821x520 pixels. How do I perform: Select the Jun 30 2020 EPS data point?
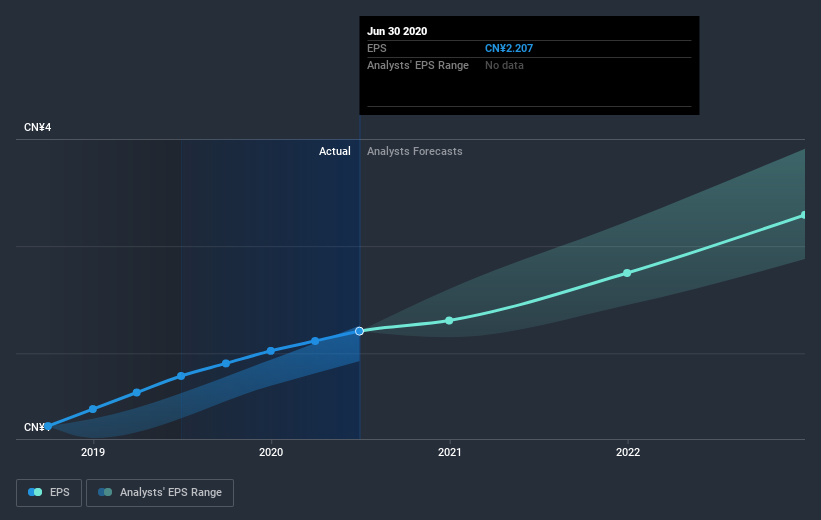[359, 331]
